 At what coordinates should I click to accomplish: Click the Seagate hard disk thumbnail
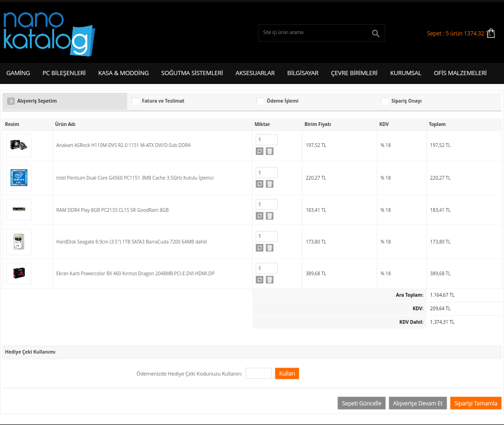[19, 242]
